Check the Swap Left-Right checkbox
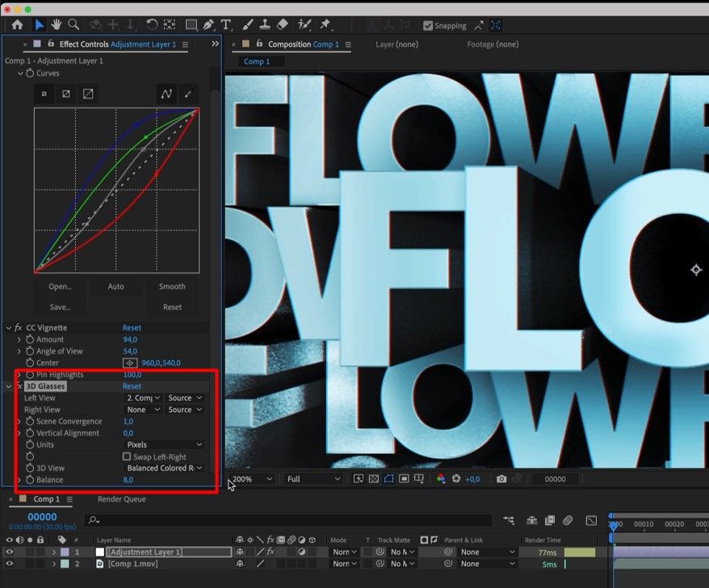 (x=126, y=456)
